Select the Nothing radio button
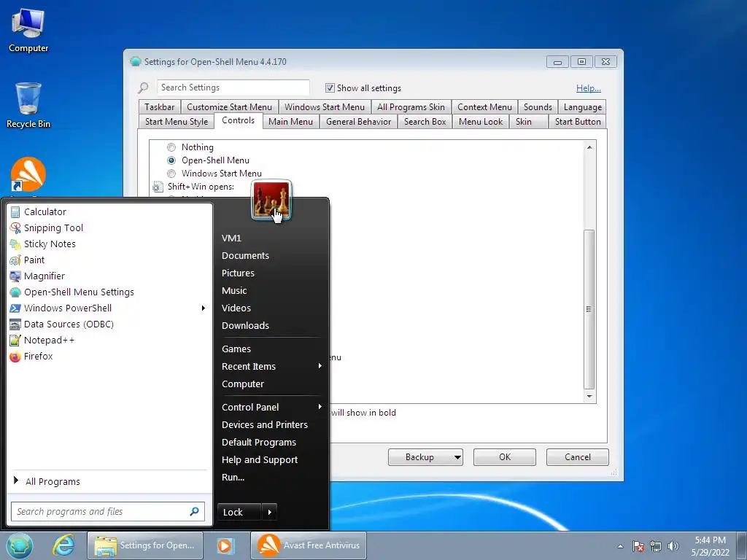 171,147
